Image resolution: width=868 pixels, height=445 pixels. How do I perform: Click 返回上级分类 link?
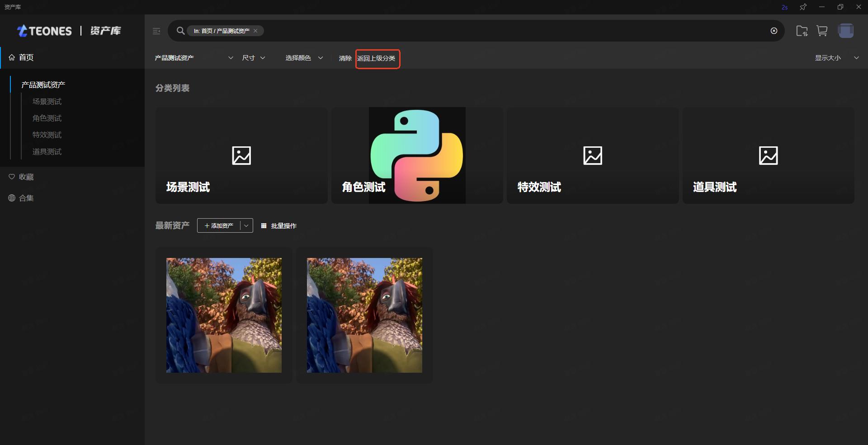376,58
